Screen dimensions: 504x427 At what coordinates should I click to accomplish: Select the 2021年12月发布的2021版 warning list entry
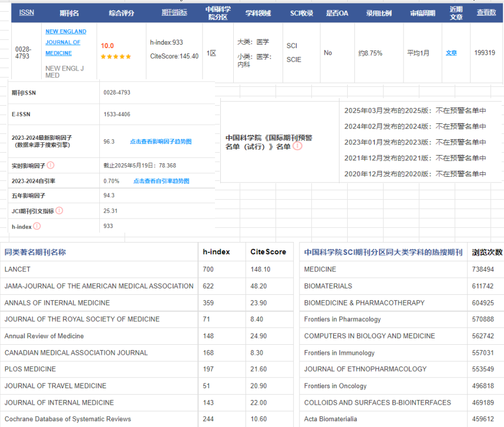tap(415, 158)
